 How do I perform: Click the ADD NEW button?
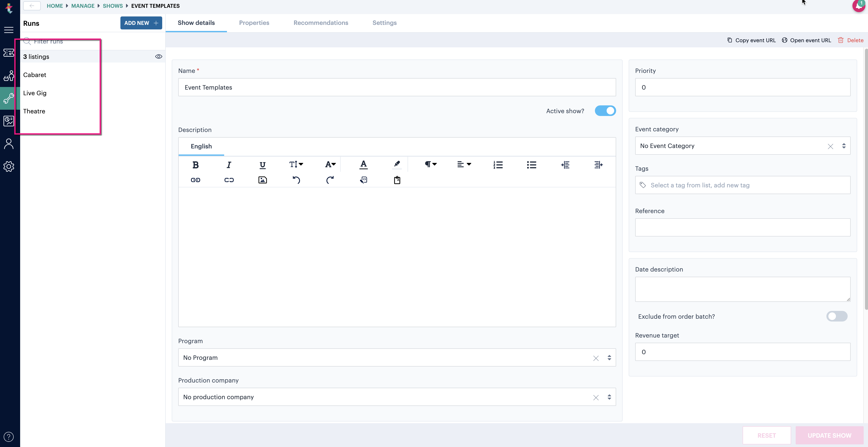pyautogui.click(x=141, y=23)
